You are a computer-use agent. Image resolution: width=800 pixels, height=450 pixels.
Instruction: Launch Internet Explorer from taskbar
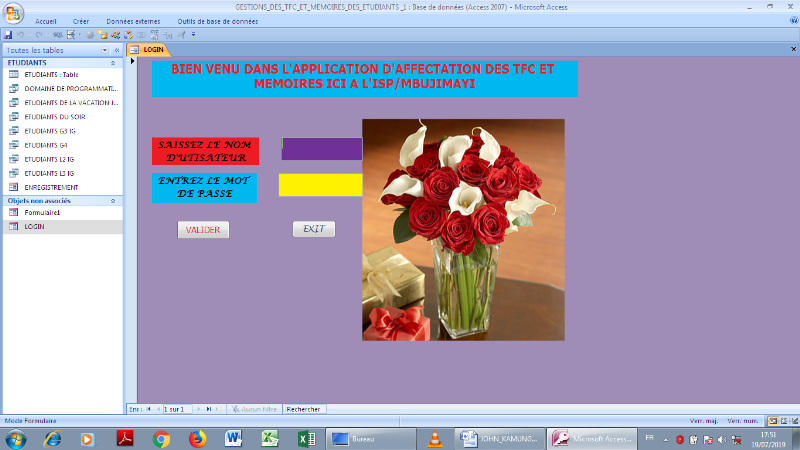(x=52, y=439)
